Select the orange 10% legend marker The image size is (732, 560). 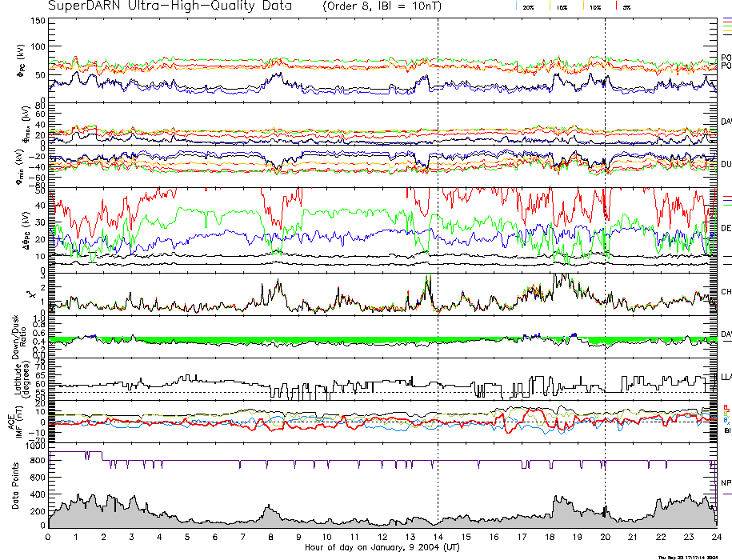(583, 6)
